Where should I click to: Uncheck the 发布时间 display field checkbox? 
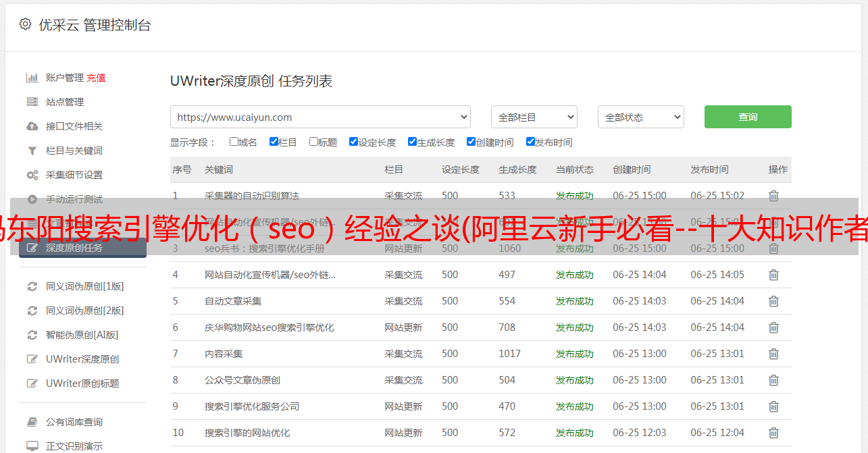(x=530, y=142)
